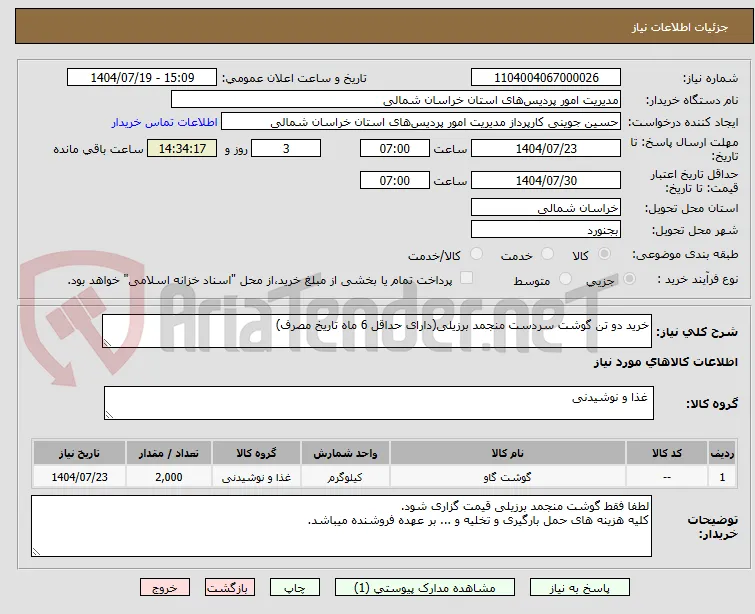Screen dimensions: 755x614
Task: Select the متوسط purchase type radio
Action: (x=565, y=279)
